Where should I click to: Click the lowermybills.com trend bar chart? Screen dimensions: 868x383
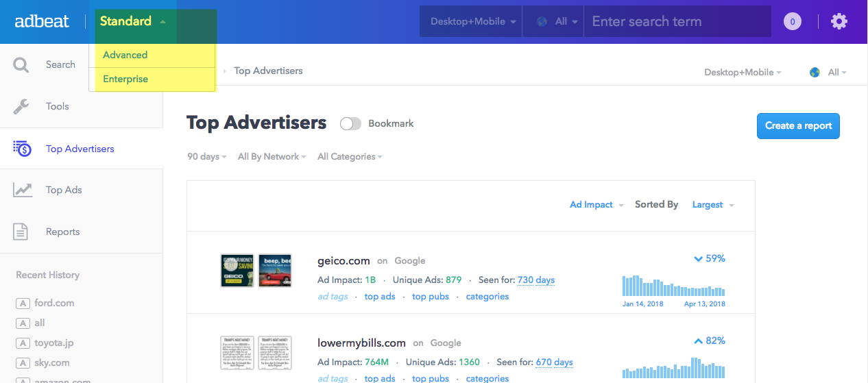pyautogui.click(x=673, y=368)
